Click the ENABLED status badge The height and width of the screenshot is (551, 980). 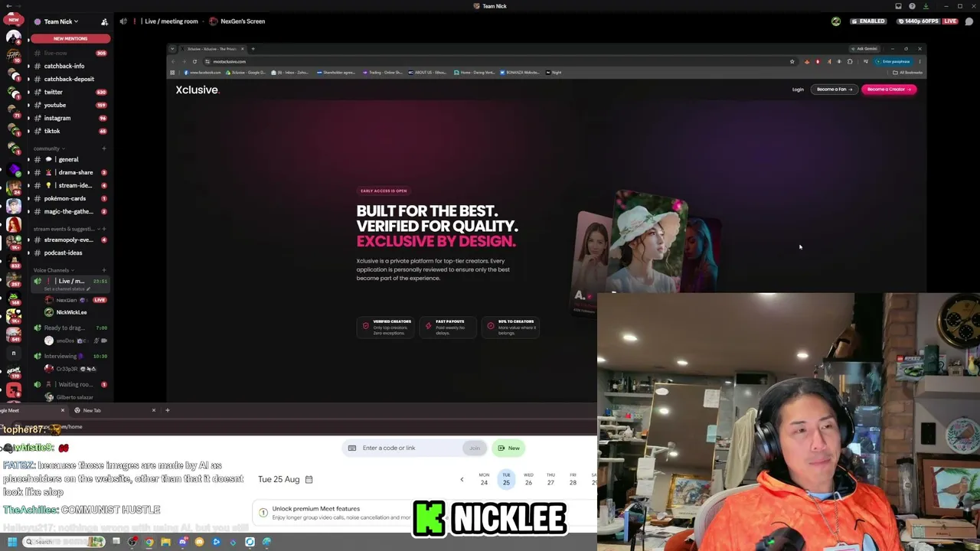867,21
